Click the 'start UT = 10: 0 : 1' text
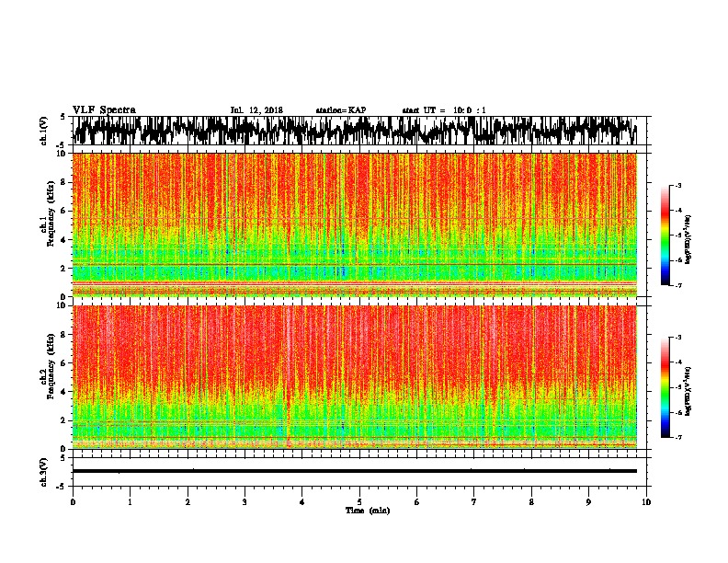The width and height of the screenshot is (728, 563). [444, 110]
